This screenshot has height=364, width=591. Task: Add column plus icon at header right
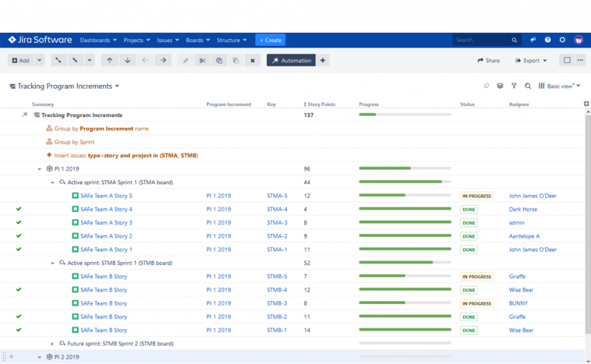point(587,103)
